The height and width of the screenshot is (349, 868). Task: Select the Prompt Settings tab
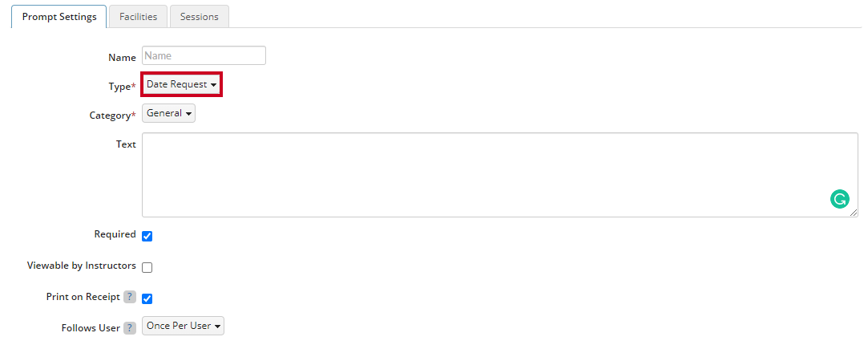coord(59,17)
